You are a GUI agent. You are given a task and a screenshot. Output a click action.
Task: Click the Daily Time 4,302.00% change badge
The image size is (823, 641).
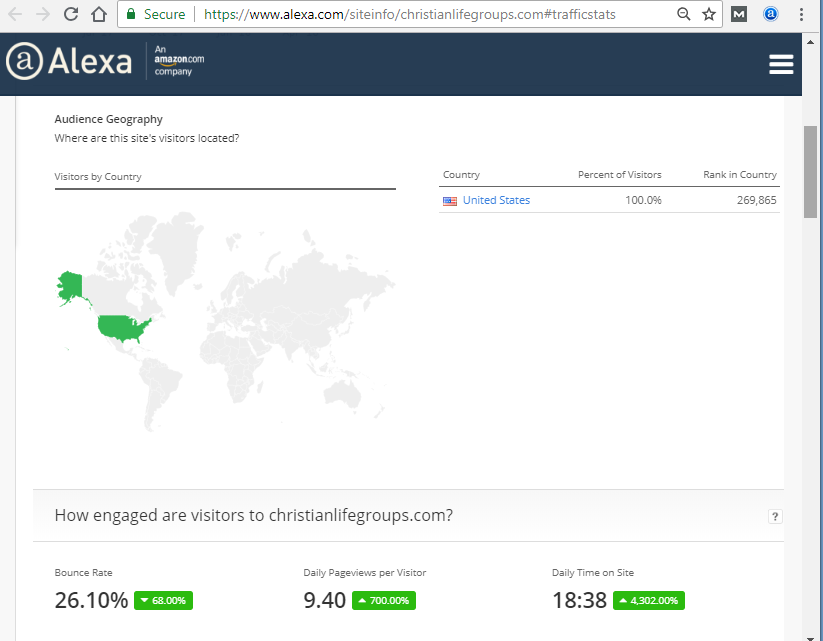click(x=649, y=601)
